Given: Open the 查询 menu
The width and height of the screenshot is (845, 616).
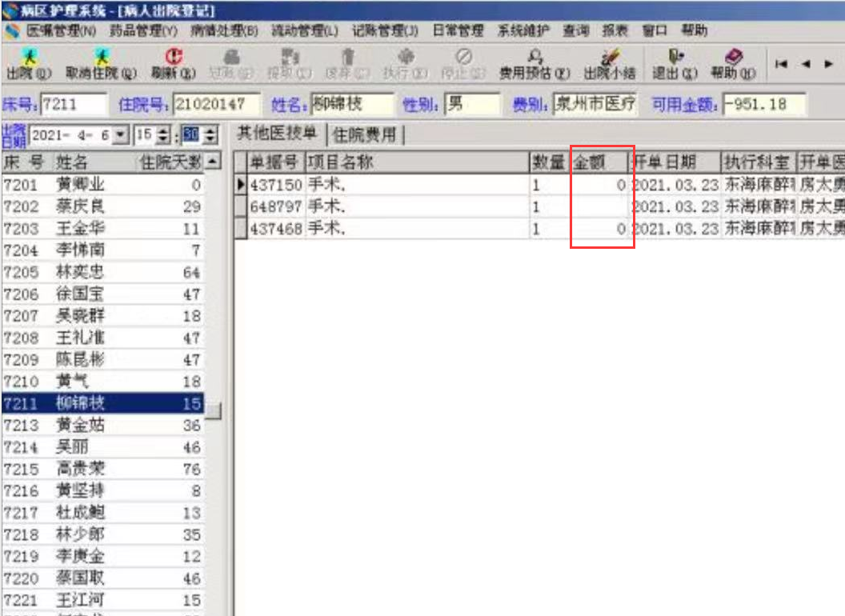Looking at the screenshot, I should click(x=576, y=30).
